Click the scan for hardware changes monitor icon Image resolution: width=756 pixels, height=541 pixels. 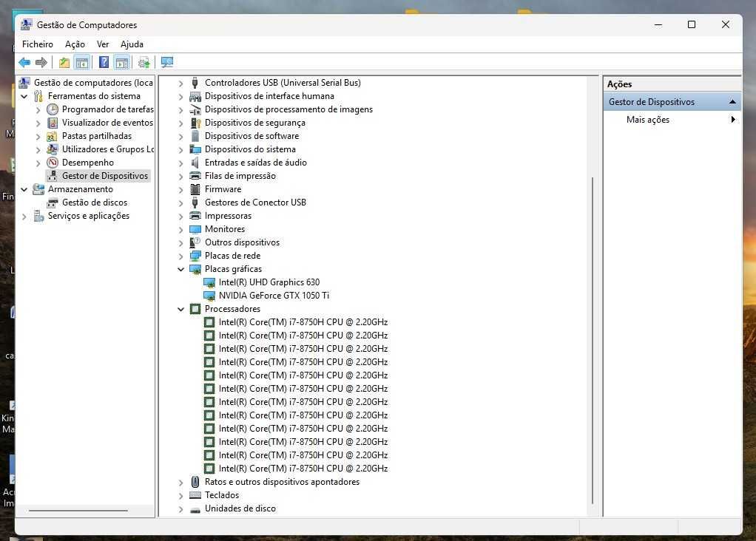[167, 62]
